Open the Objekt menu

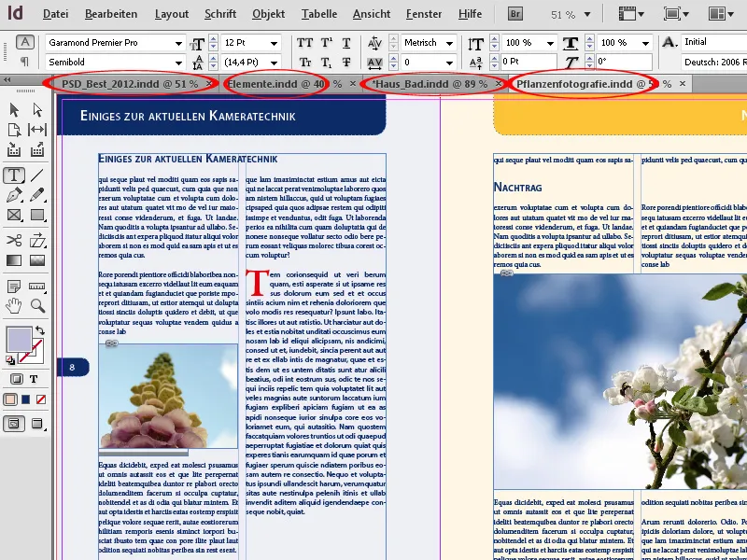[269, 14]
